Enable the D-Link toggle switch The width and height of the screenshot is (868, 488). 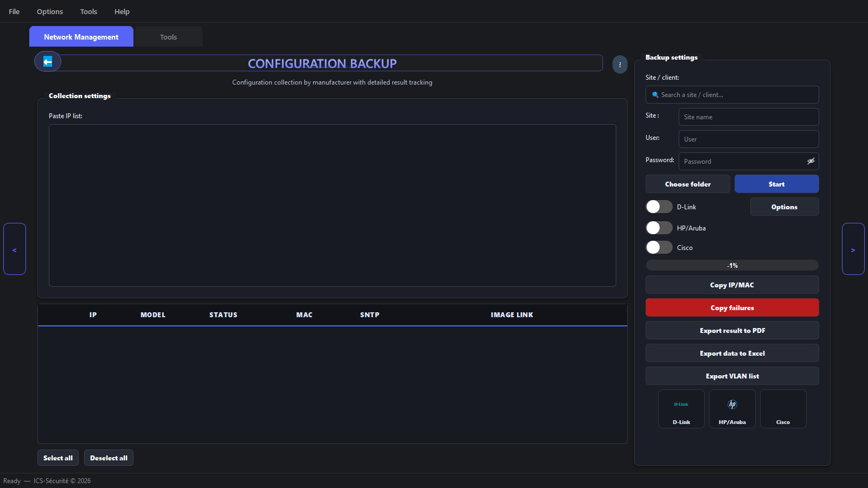659,207
